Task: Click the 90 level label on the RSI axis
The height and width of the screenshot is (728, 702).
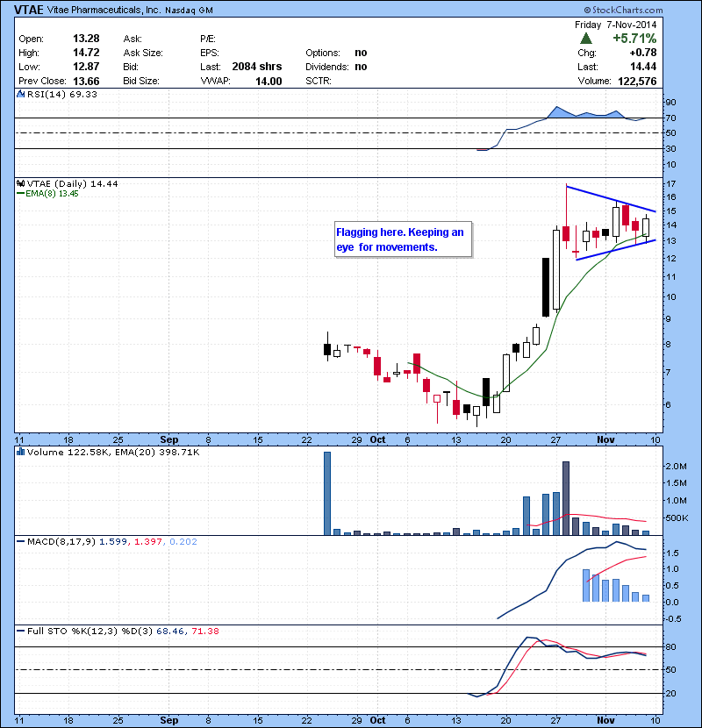Action: (670, 102)
